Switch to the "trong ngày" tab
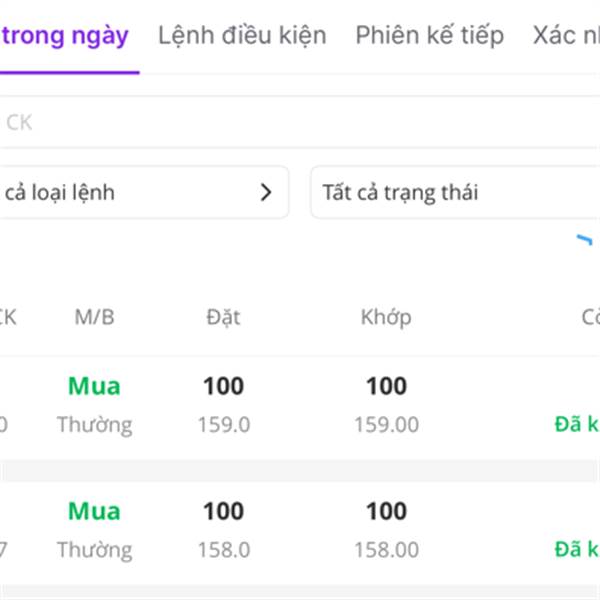 click(x=66, y=37)
